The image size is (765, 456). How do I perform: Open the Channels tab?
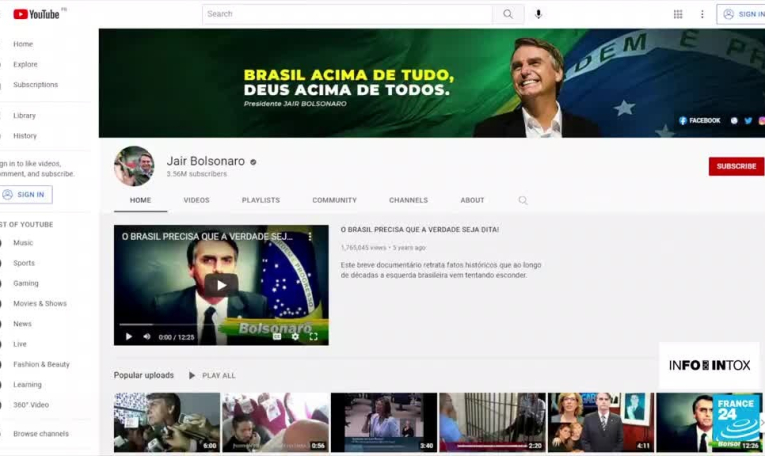pyautogui.click(x=408, y=200)
